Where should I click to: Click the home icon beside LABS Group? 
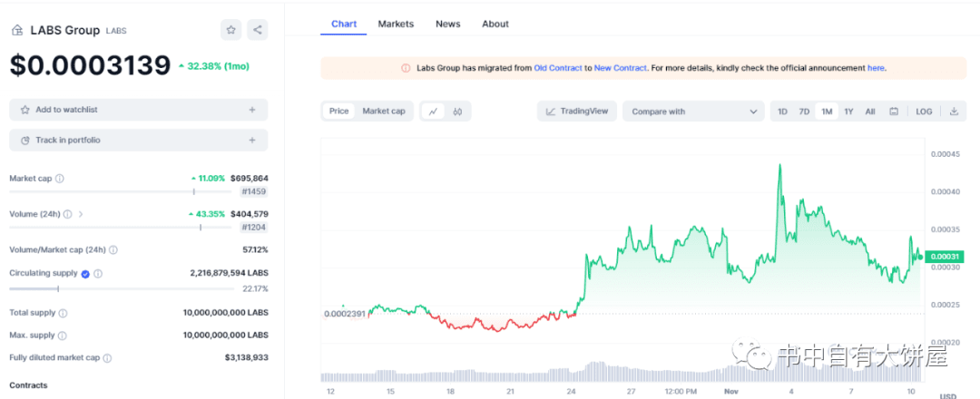tap(17, 30)
